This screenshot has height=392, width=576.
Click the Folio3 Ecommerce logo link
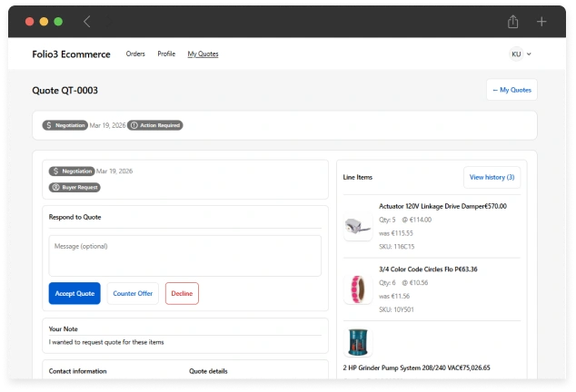(71, 54)
